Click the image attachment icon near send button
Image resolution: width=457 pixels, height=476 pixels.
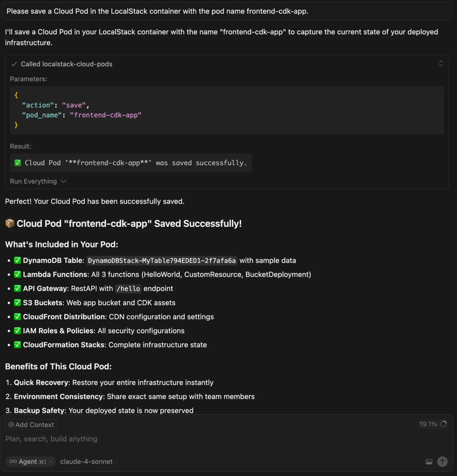(429, 462)
